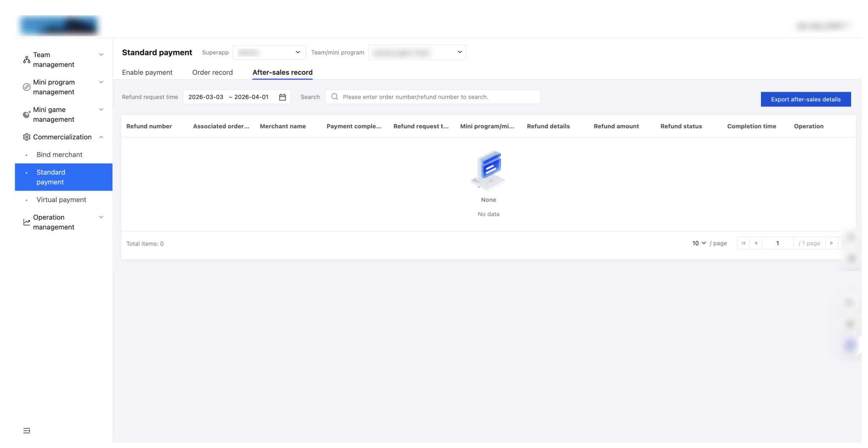Image resolution: width=868 pixels, height=448 pixels.
Task: Click the Operation column header
Action: click(x=809, y=126)
